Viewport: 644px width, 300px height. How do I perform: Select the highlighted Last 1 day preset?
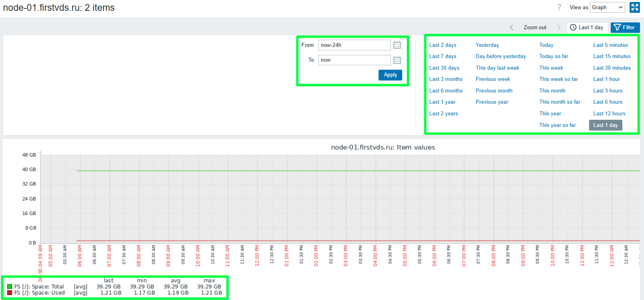click(606, 125)
